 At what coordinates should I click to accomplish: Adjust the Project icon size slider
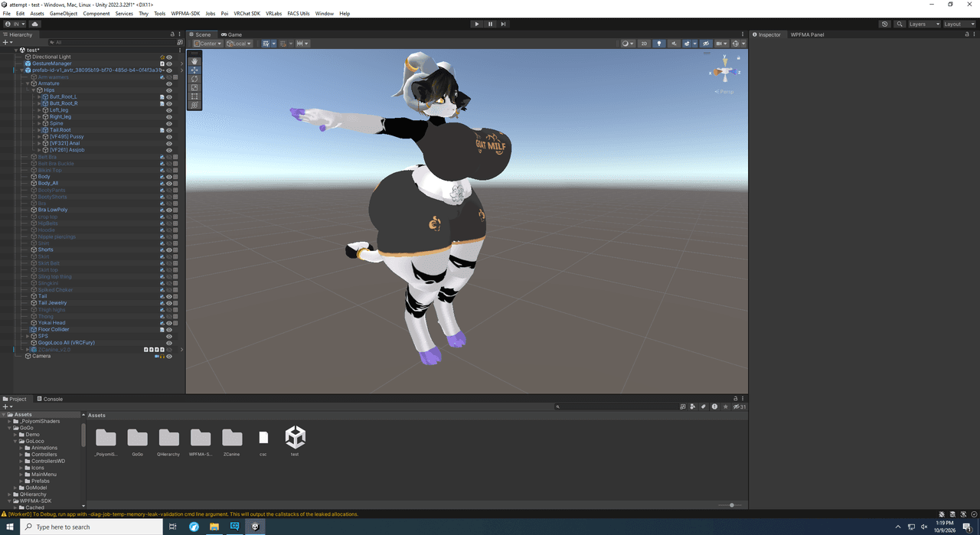pyautogui.click(x=730, y=505)
